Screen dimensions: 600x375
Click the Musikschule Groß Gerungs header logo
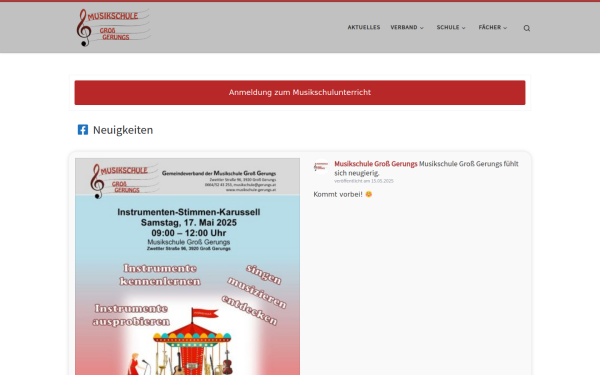(113, 28)
